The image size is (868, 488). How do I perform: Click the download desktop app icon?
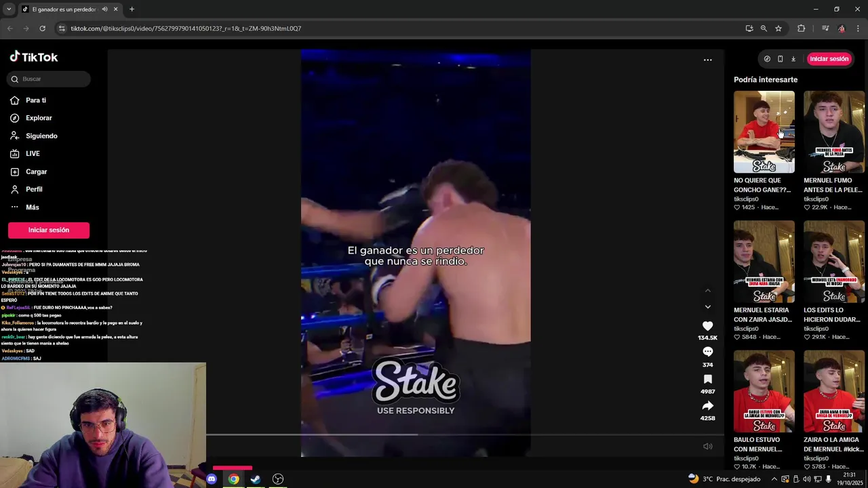point(793,59)
